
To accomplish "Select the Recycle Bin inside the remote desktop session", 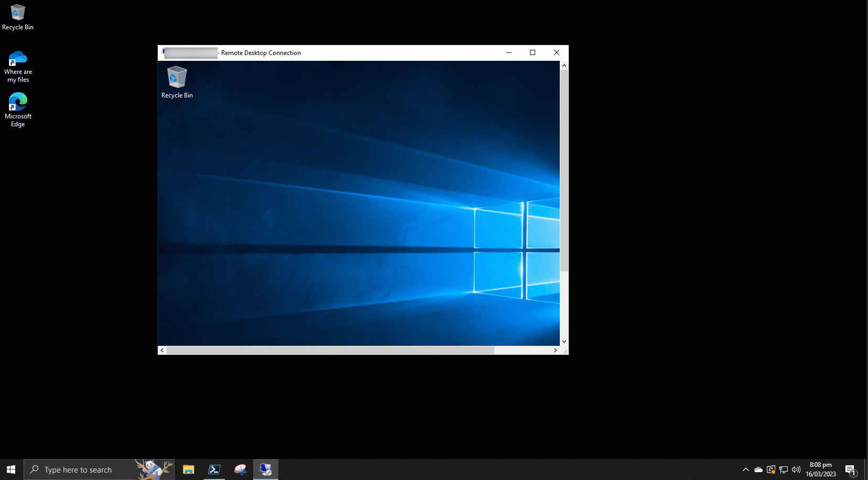I will pyautogui.click(x=177, y=82).
